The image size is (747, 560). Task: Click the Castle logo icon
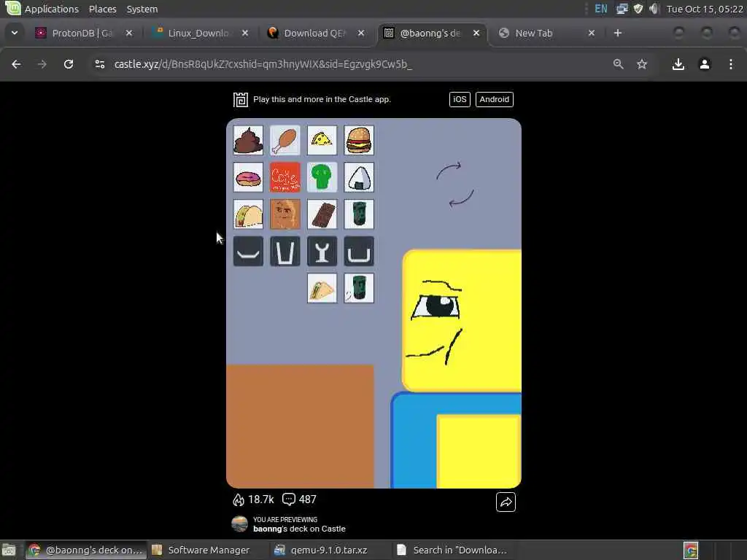point(241,99)
